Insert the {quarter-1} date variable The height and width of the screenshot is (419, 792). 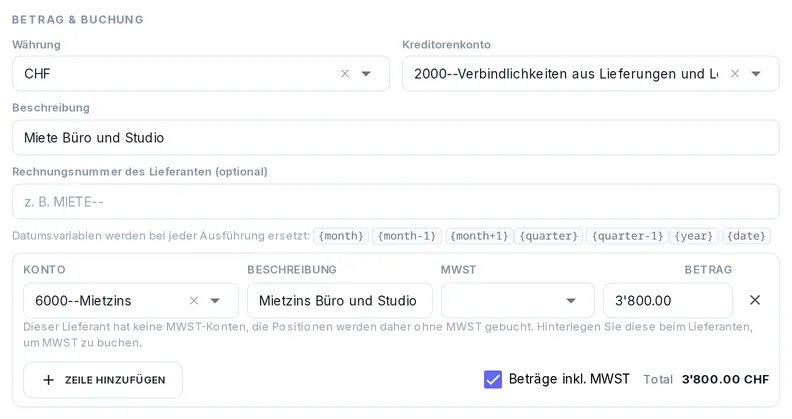pos(627,236)
